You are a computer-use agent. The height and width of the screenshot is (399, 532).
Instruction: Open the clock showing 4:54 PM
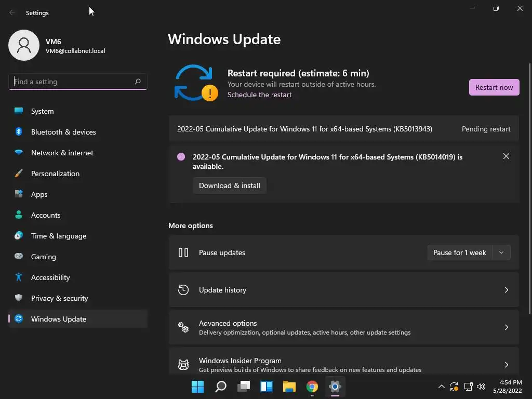(x=507, y=387)
